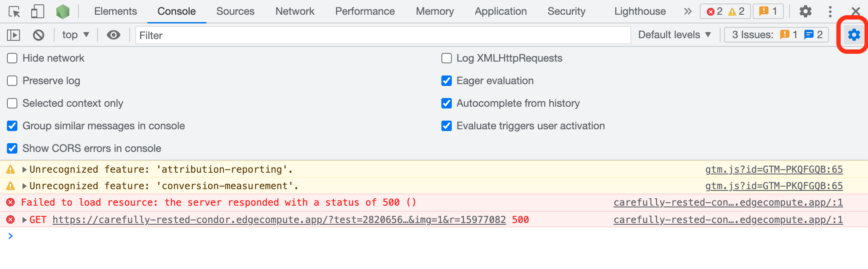Expand the attribution-reporting warning message

tap(25, 170)
